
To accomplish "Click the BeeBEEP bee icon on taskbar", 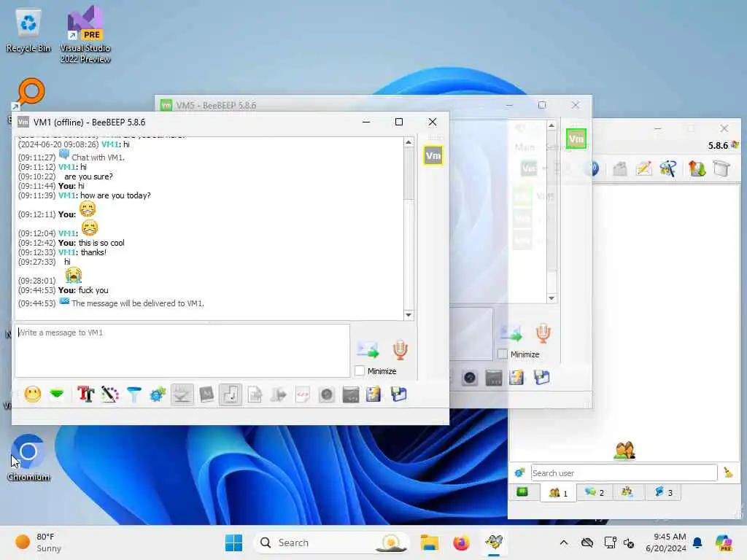I will (494, 542).
